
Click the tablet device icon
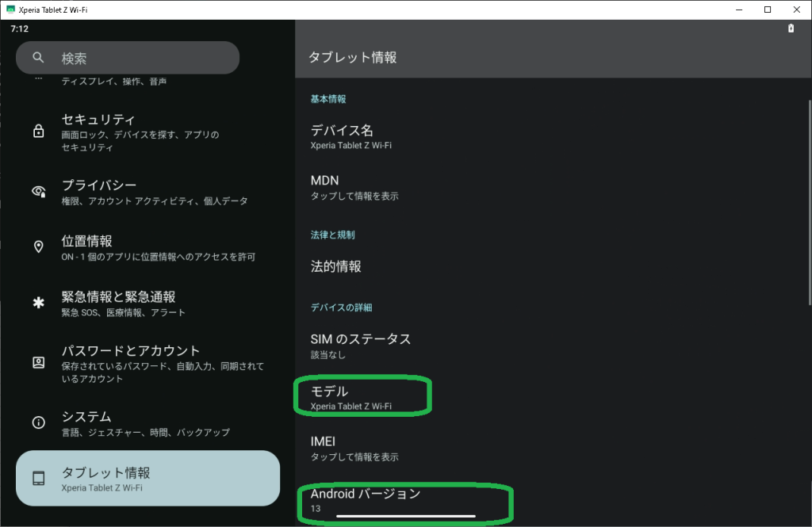coord(38,479)
